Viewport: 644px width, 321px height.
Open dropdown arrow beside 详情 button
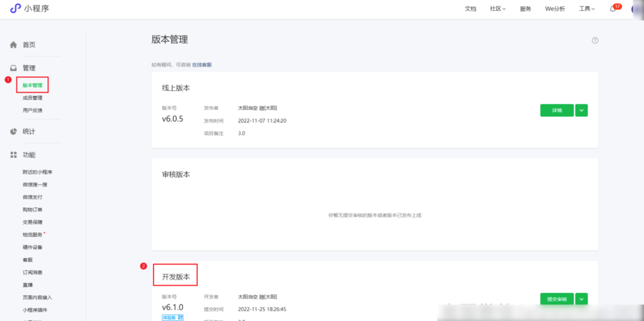[x=582, y=110]
